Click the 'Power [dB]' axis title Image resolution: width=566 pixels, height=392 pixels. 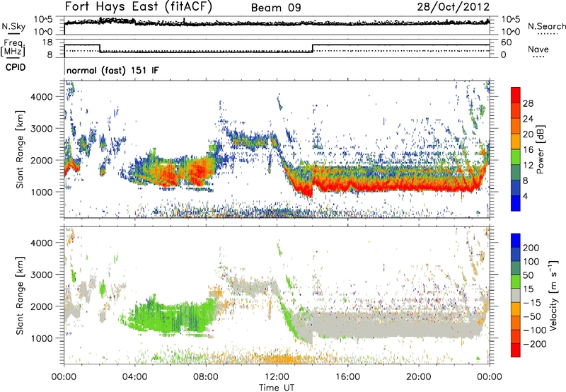tap(541, 149)
